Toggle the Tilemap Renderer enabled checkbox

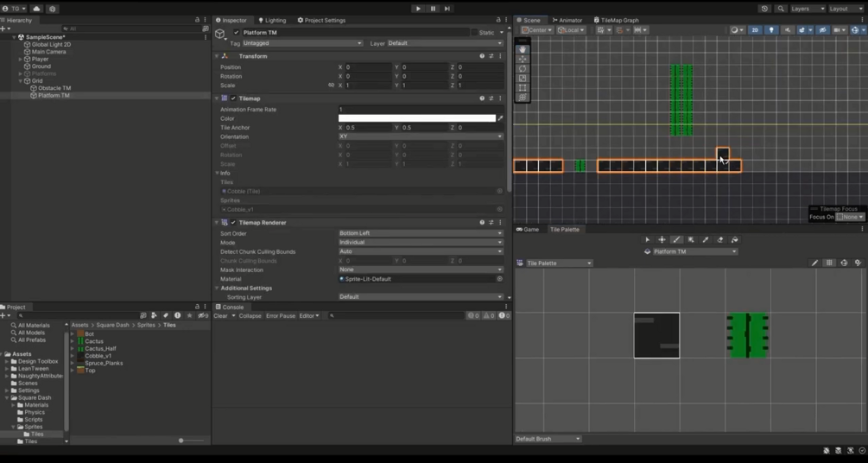point(233,223)
